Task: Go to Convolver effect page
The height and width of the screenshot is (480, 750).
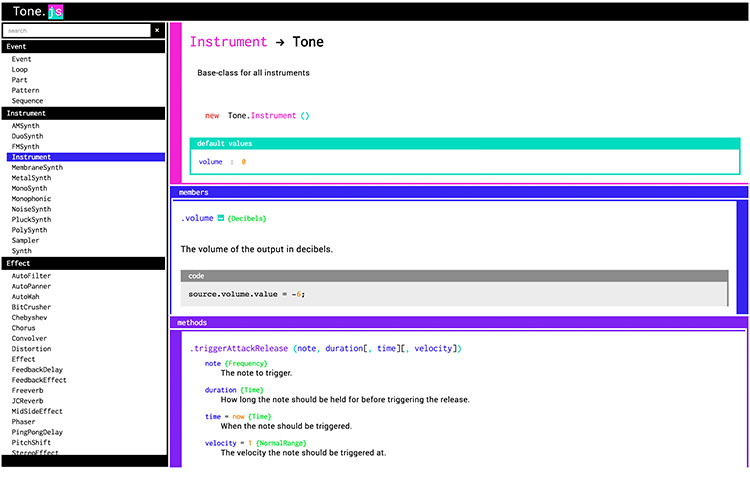Action: click(29, 338)
